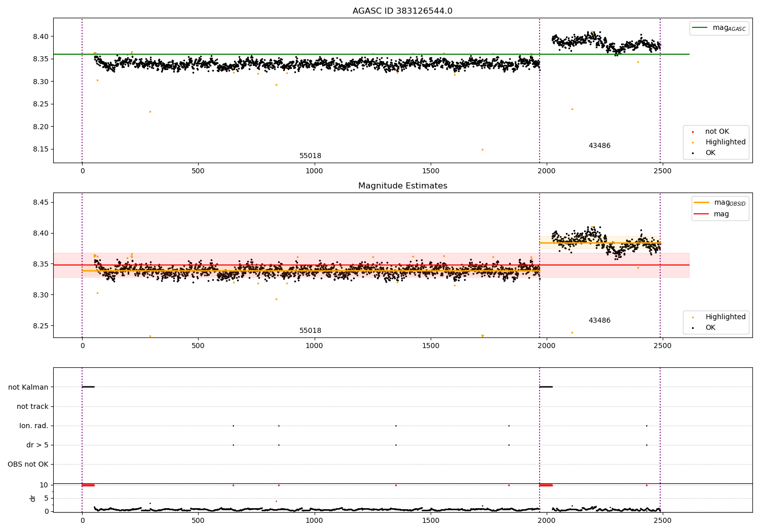The image size is (760, 532).
Task: Click the '8.40' tick in the AGASC ID plot
Action: 41,36
